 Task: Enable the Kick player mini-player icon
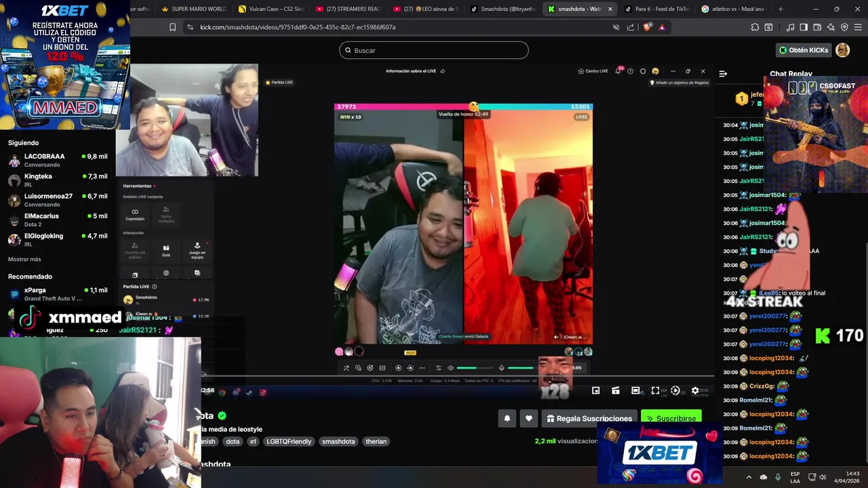(595, 390)
